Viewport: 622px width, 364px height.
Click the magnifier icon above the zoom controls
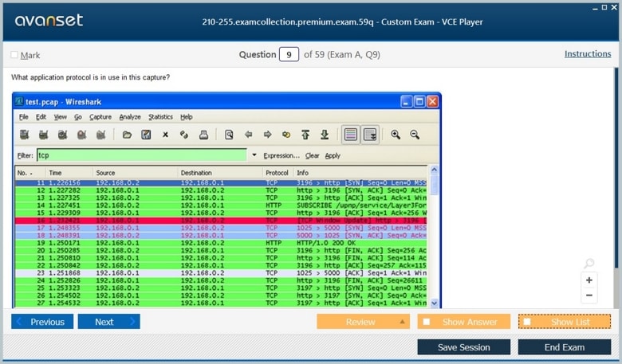click(589, 264)
